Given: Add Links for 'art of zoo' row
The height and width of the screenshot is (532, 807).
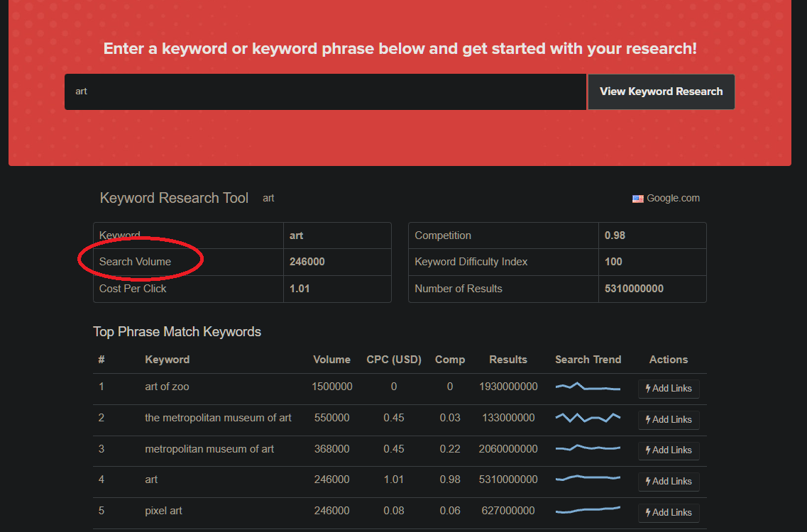Looking at the screenshot, I should coord(669,389).
